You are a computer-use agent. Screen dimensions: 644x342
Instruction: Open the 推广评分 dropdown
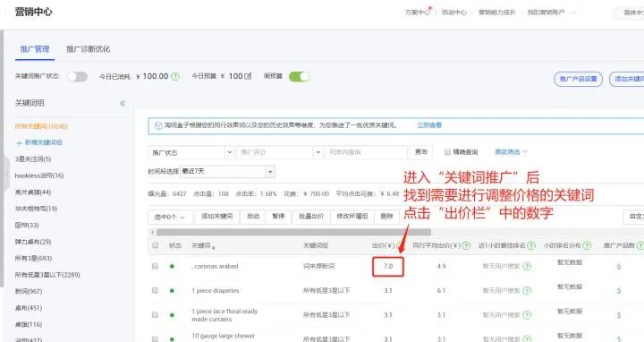point(279,152)
